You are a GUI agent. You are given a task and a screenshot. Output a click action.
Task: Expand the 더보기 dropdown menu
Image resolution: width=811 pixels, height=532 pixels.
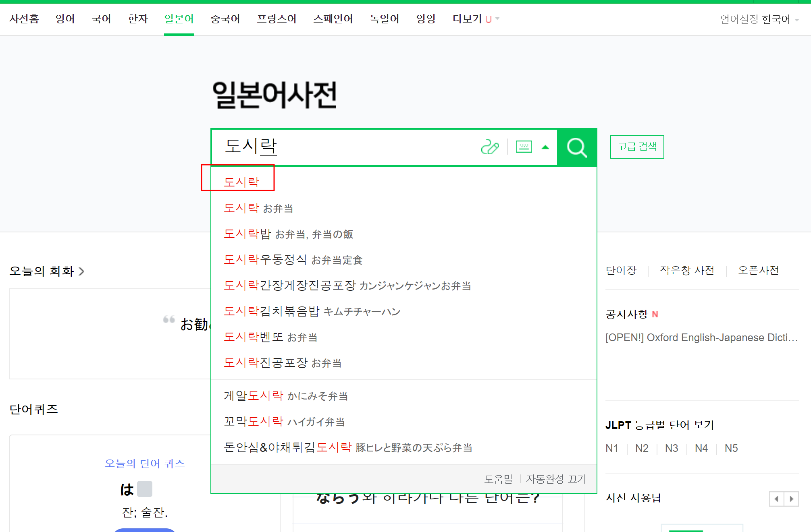pyautogui.click(x=476, y=19)
